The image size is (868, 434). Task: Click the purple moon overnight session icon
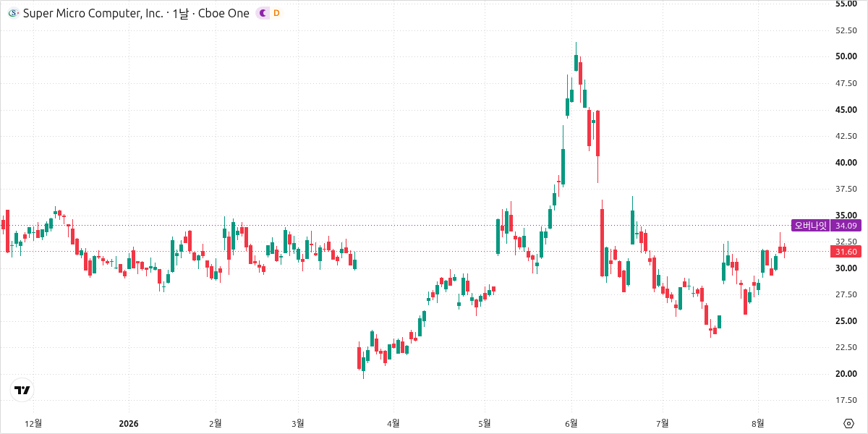(x=263, y=13)
